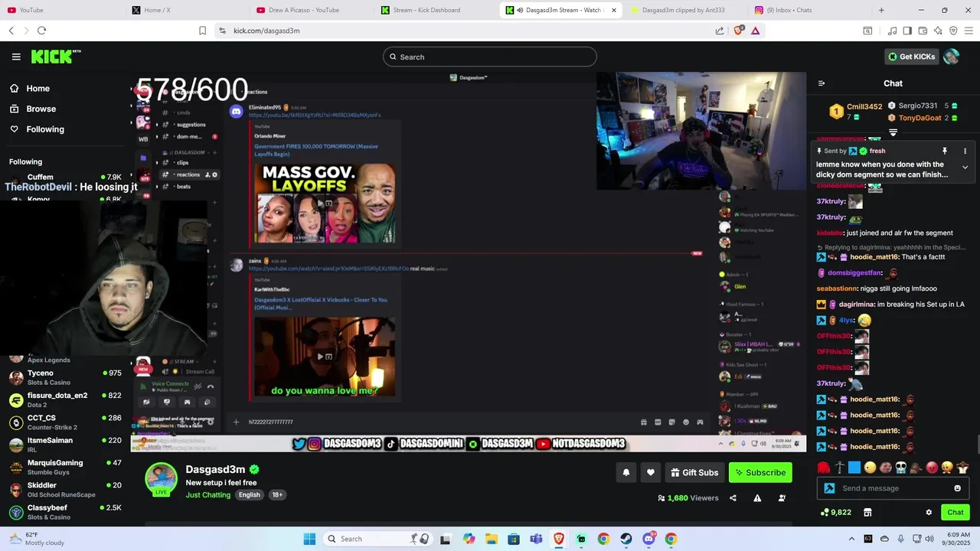Screen dimensions: 980x551
Task: Open the Windows taskbar Search box
Action: (x=376, y=539)
